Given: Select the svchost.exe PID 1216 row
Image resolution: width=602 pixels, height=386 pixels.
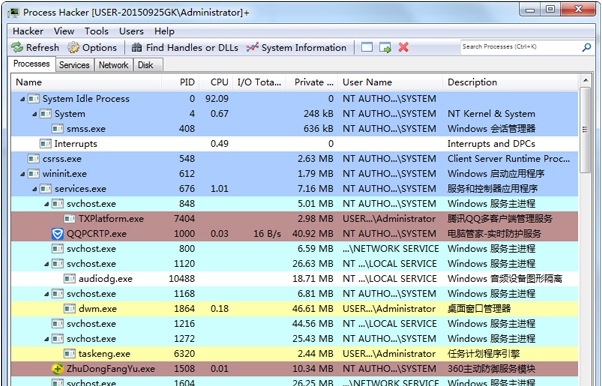Looking at the screenshot, I should (x=294, y=324).
